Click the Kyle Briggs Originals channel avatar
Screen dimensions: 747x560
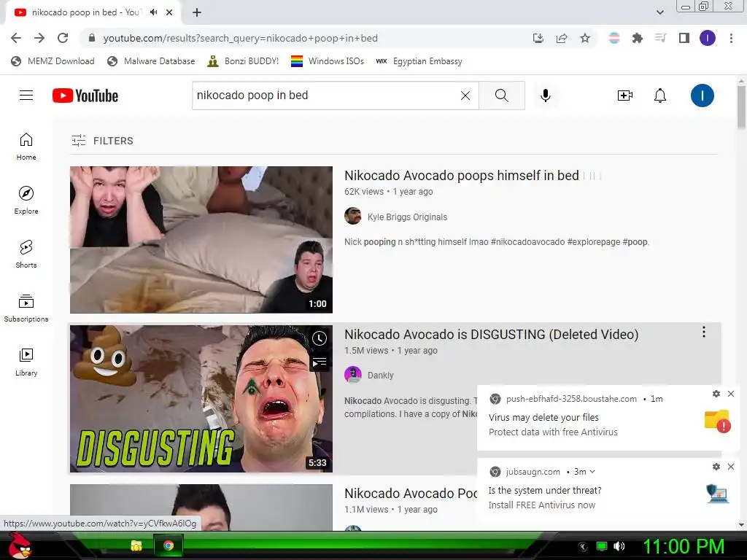(x=352, y=216)
